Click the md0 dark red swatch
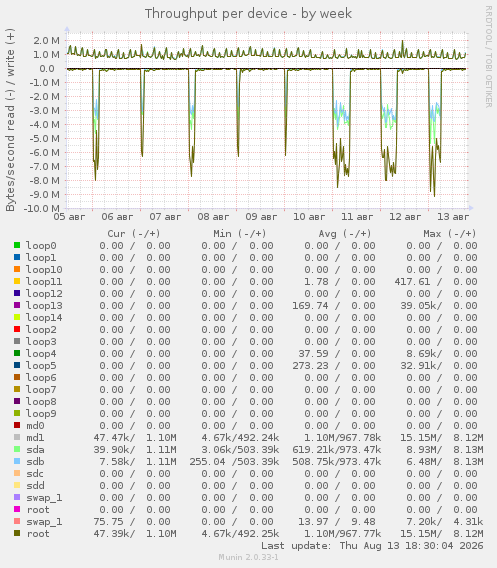 coord(17,425)
